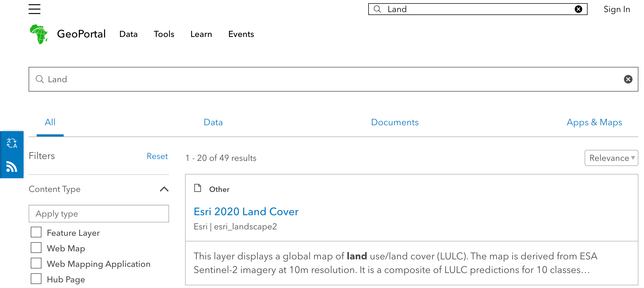Clear the main Land search box
Screen dimensions: 644x288
point(628,79)
